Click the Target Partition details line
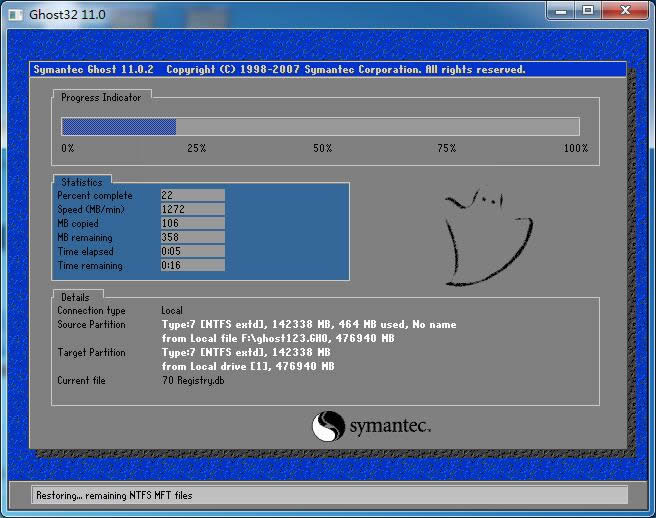Viewport: 656px width, 518px height. point(248,353)
